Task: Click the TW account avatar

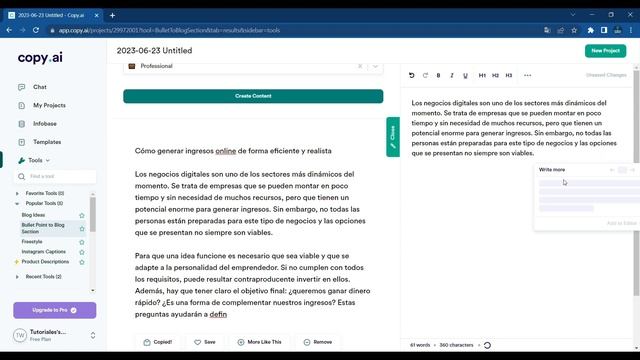Action: point(20,336)
